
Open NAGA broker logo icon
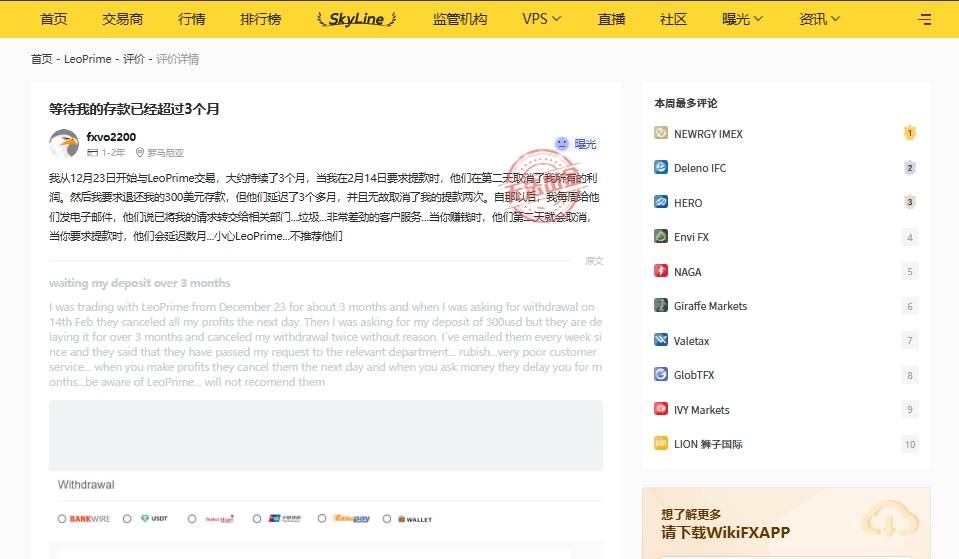(661, 271)
